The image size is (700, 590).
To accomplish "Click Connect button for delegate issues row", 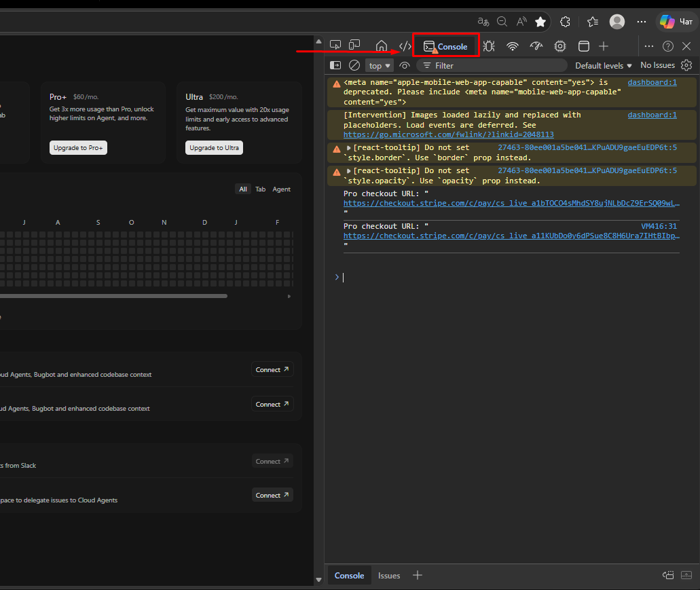I will click(x=272, y=495).
